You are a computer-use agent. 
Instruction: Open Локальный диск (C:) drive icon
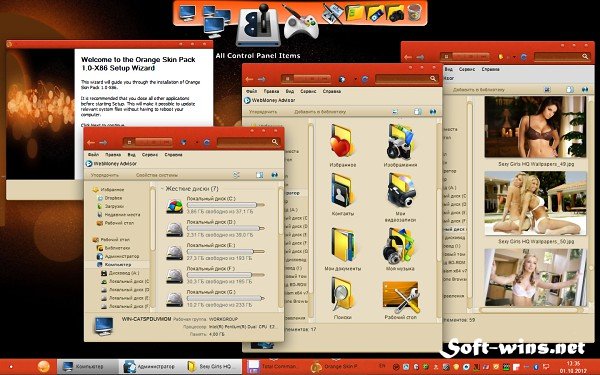pyautogui.click(x=174, y=206)
